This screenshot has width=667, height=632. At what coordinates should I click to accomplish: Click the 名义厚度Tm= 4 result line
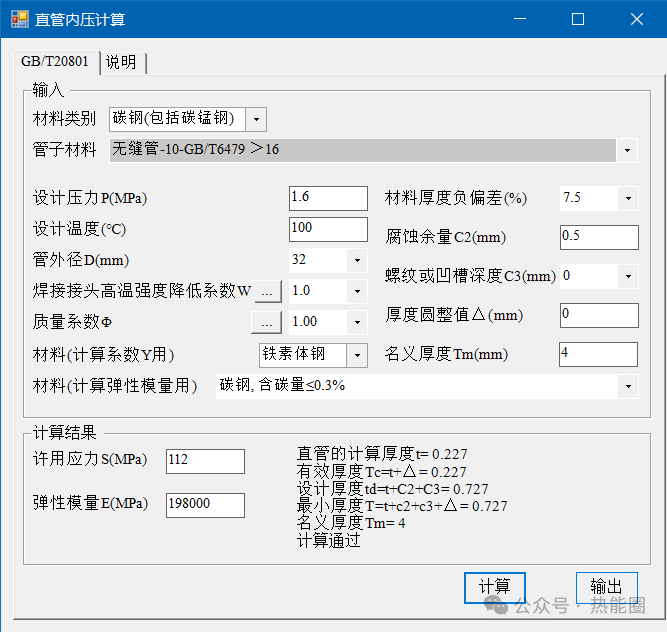tap(351, 523)
